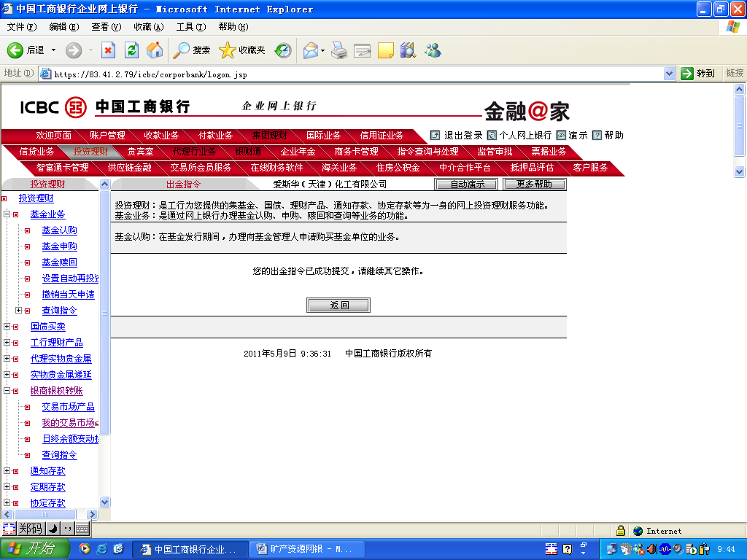Collapse the 基金业务 tree node
The width and height of the screenshot is (747, 560).
[x=7, y=214]
